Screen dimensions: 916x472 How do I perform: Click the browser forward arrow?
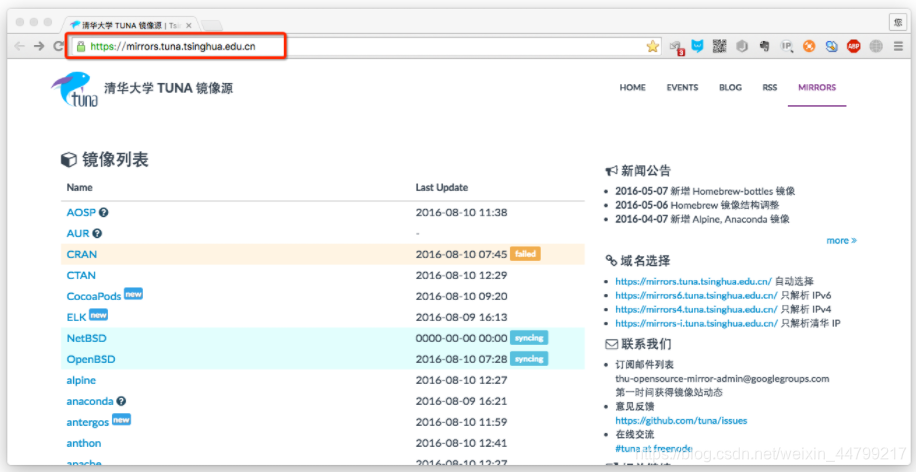pos(39,46)
